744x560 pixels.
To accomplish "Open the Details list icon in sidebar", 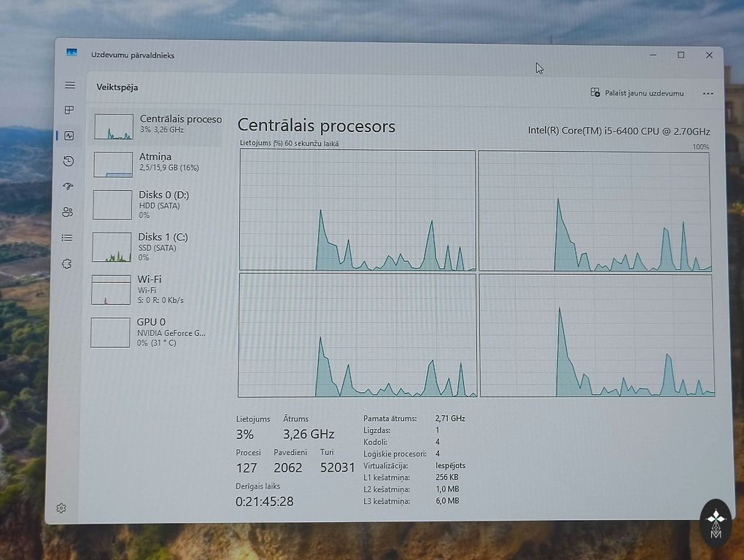I will [x=67, y=238].
